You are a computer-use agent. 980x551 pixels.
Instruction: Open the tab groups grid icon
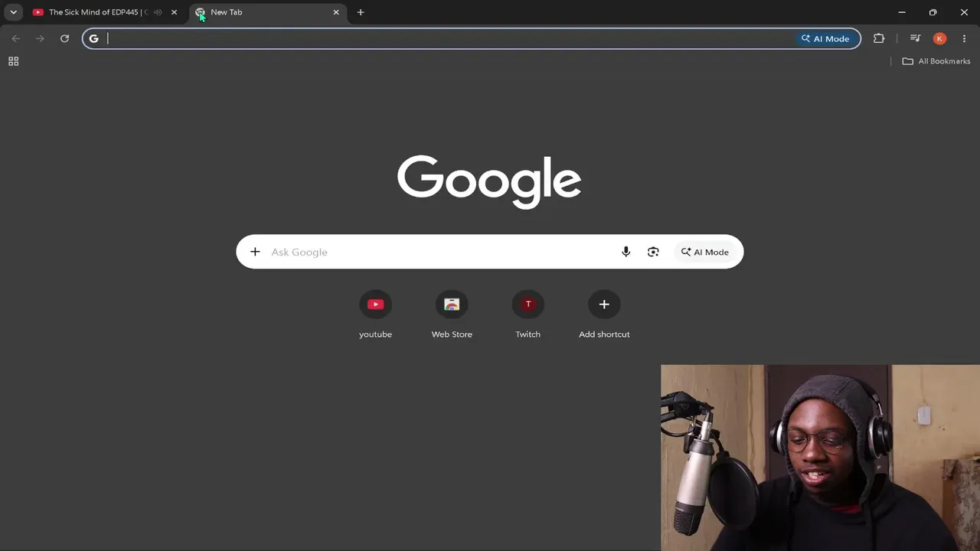pyautogui.click(x=13, y=61)
